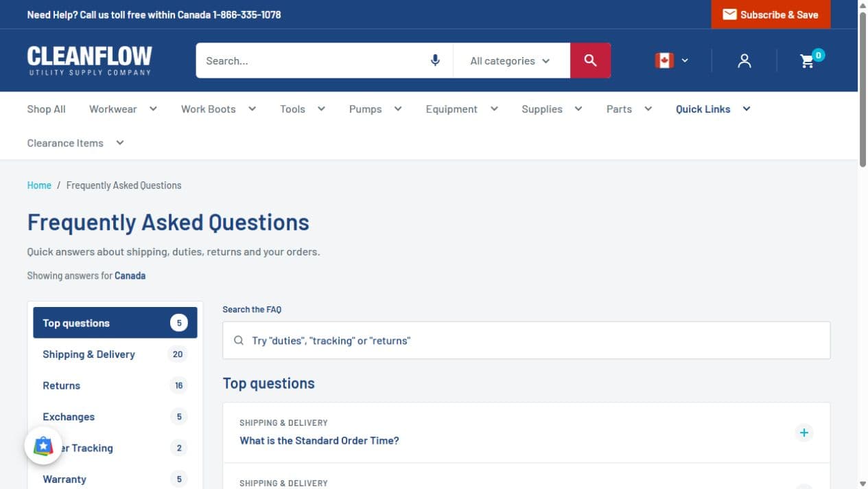Select the Shipping & Delivery category

115,354
